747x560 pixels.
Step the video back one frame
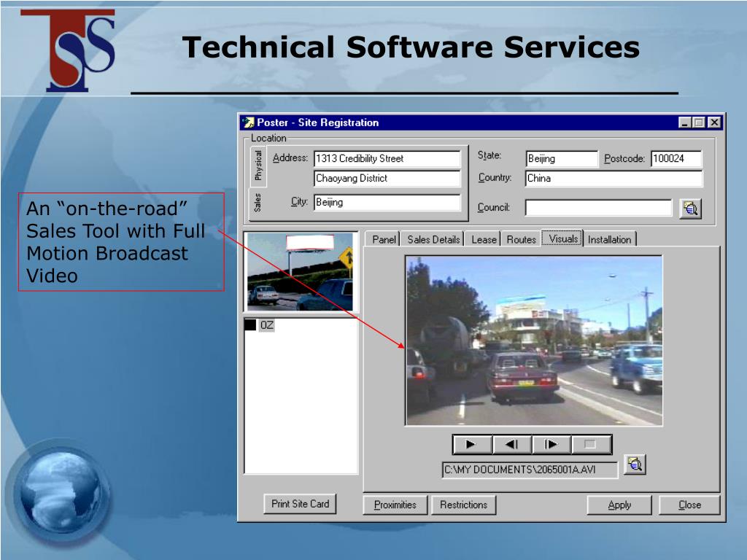coord(512,444)
